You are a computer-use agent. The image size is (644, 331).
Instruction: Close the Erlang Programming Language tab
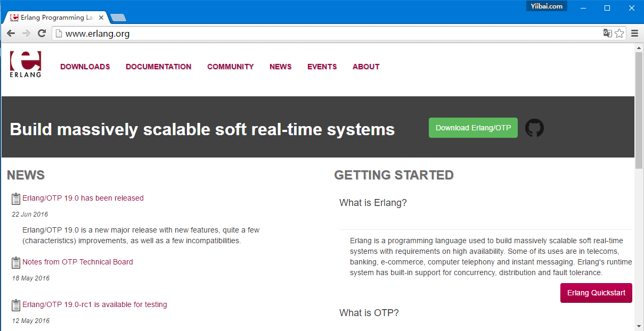pyautogui.click(x=101, y=18)
